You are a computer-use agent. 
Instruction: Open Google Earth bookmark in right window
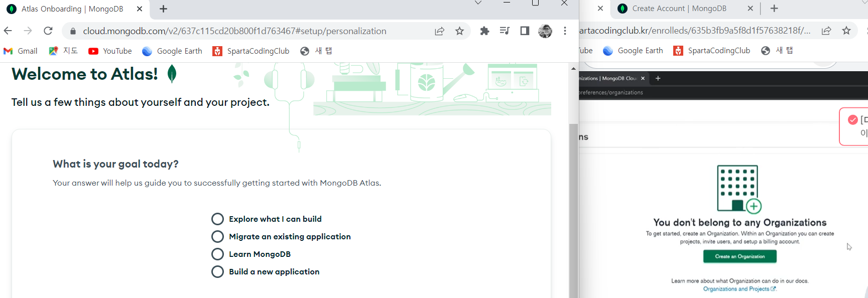[633, 51]
